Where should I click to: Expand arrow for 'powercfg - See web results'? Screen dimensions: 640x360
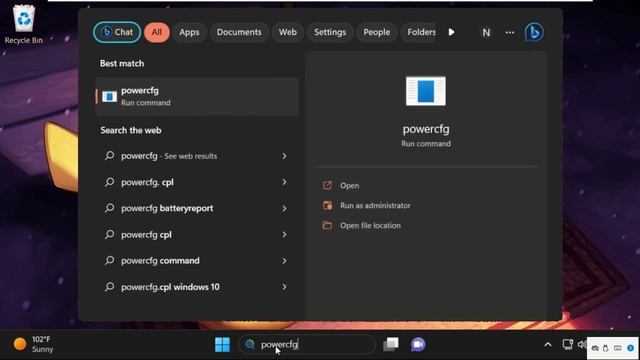pyautogui.click(x=284, y=156)
